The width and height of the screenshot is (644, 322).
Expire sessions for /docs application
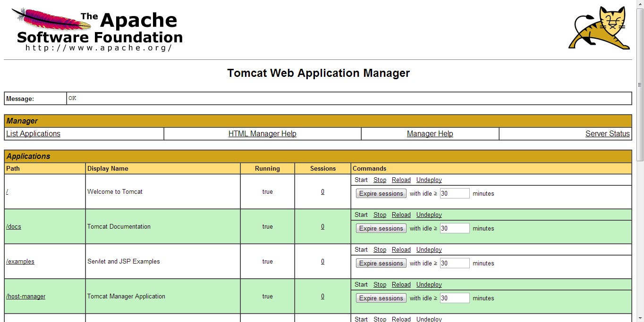tap(381, 229)
